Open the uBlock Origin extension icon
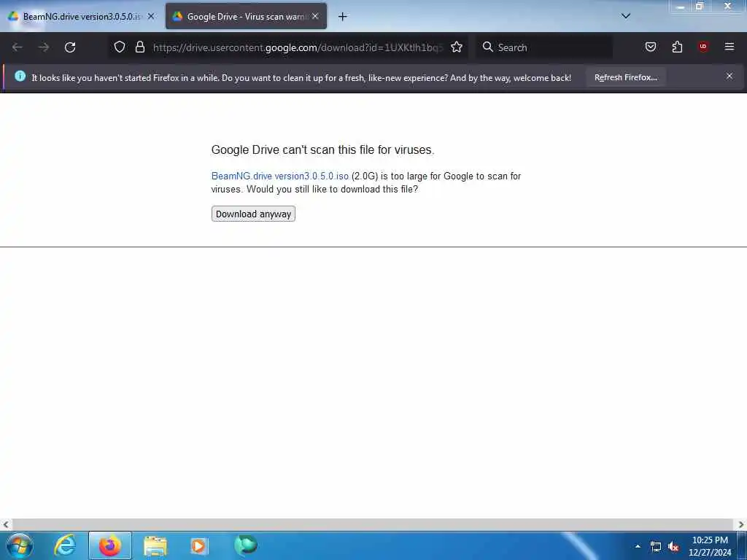The image size is (747, 560). pos(703,47)
